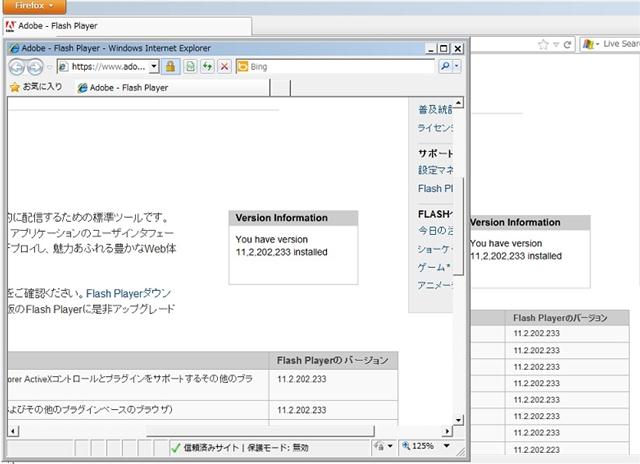Click the IE magnifier search button
The image size is (640, 464).
[445, 66]
